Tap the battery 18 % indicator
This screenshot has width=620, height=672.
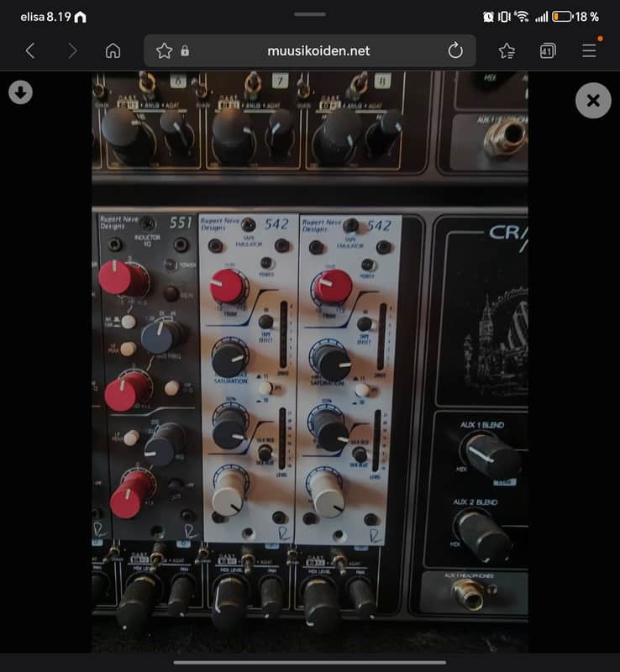575,17
